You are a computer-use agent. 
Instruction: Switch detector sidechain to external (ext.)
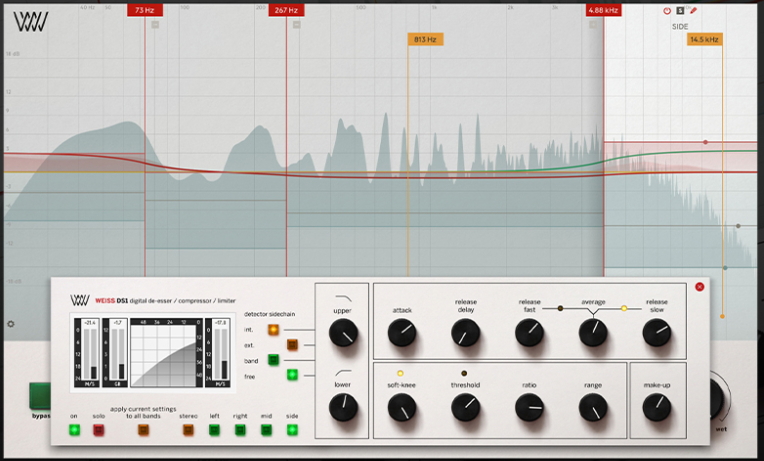[292, 344]
